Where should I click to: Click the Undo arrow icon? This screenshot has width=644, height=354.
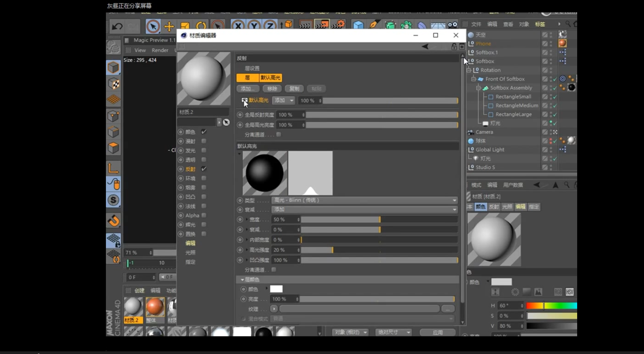point(117,26)
